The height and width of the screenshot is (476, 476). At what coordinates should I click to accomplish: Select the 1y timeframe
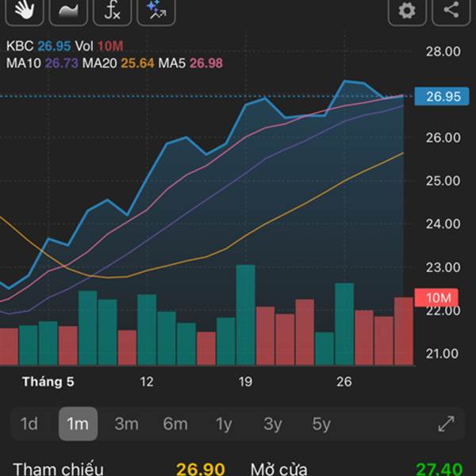(x=224, y=424)
